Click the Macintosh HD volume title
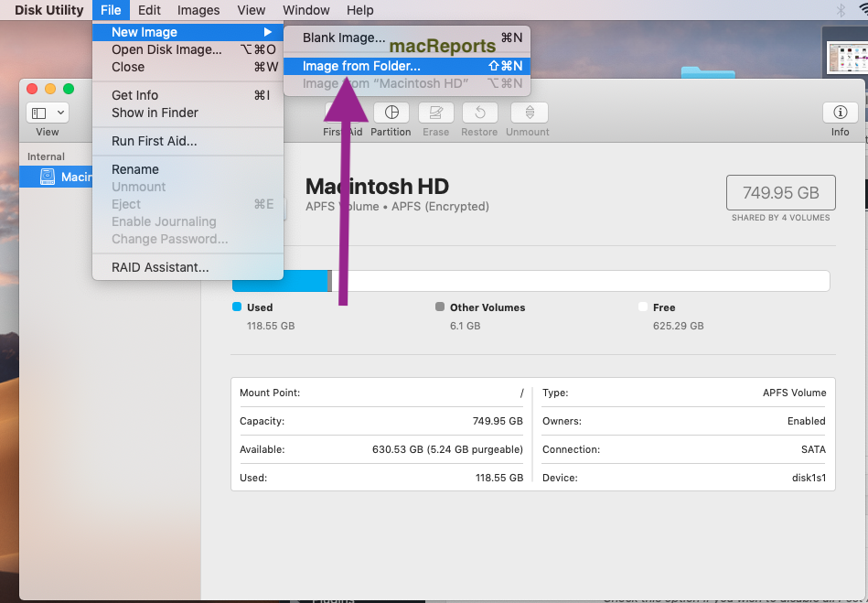This screenshot has height=603, width=868. pos(377,187)
